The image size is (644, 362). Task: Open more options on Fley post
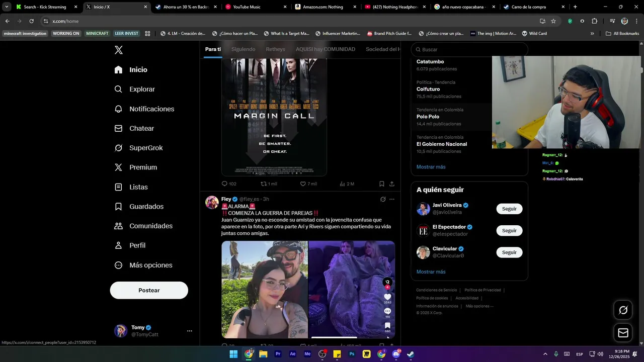pyautogui.click(x=392, y=199)
